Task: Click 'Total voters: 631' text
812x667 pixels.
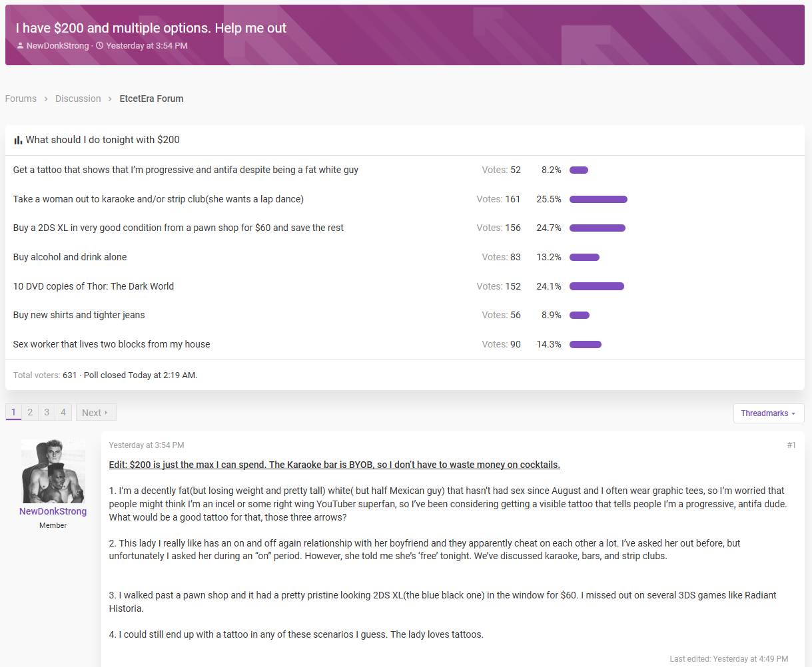Action: click(45, 375)
